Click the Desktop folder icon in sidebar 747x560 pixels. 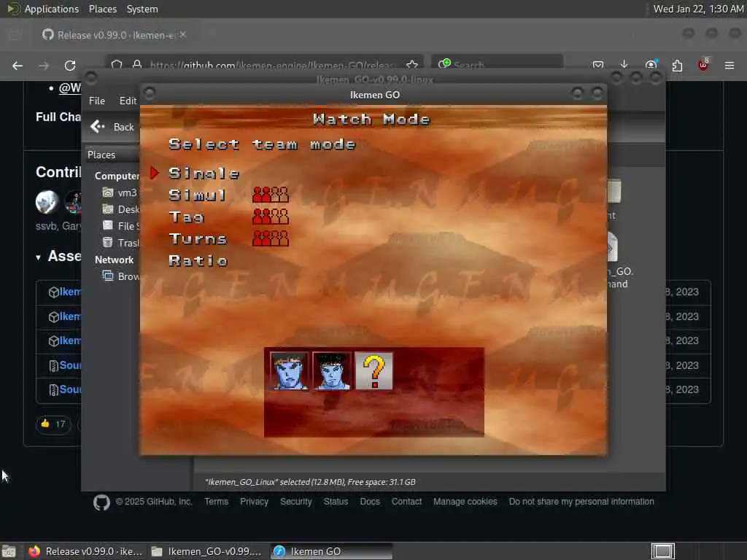[108, 209]
